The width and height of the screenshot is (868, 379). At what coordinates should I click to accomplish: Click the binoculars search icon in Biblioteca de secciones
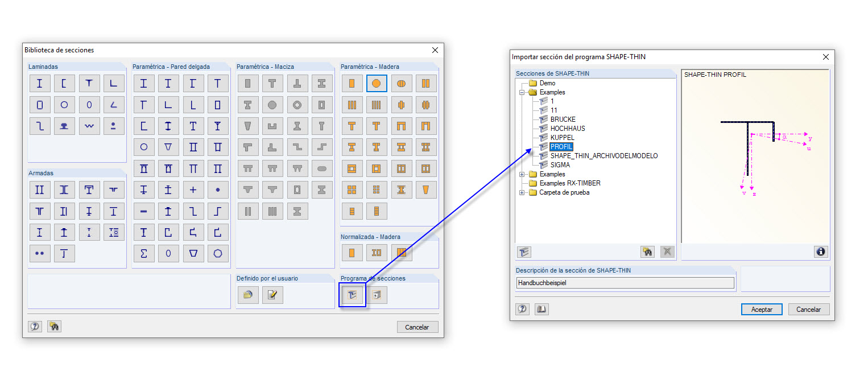tap(54, 327)
